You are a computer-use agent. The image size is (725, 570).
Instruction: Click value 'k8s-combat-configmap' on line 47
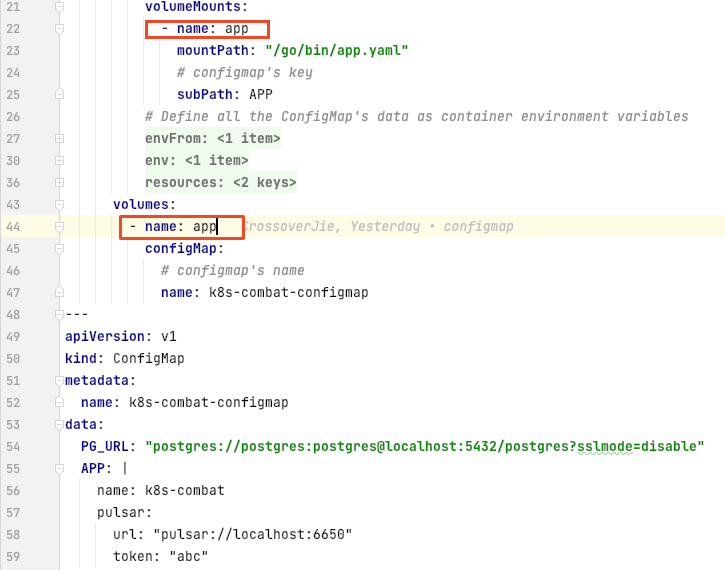[289, 292]
